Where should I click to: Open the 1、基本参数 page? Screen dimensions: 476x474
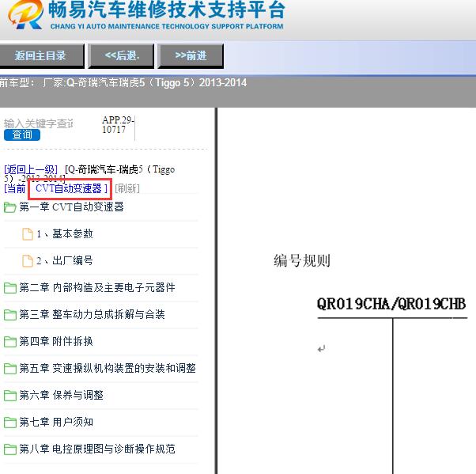[65, 233]
